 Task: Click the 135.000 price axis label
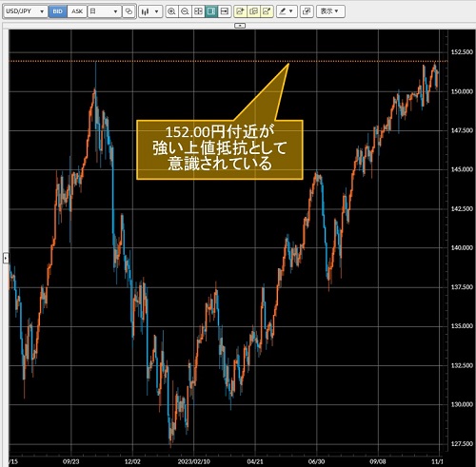tap(462, 326)
